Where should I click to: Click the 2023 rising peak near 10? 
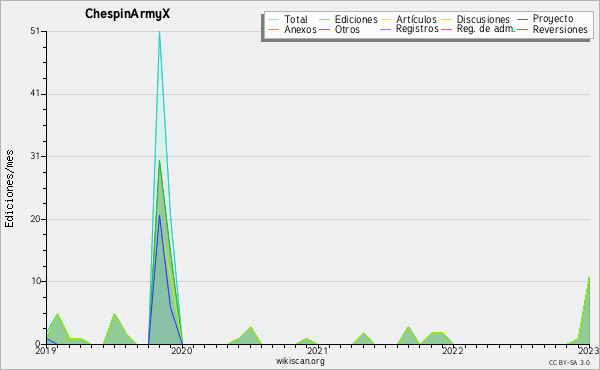[589, 277]
